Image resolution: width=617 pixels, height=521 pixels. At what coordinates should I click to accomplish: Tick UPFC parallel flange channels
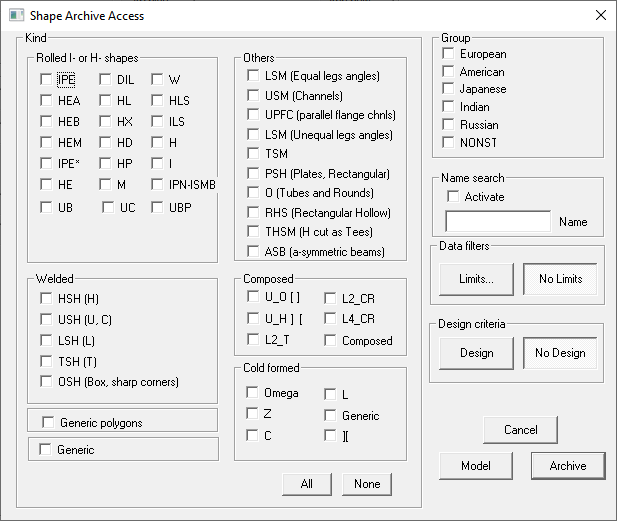[253, 115]
